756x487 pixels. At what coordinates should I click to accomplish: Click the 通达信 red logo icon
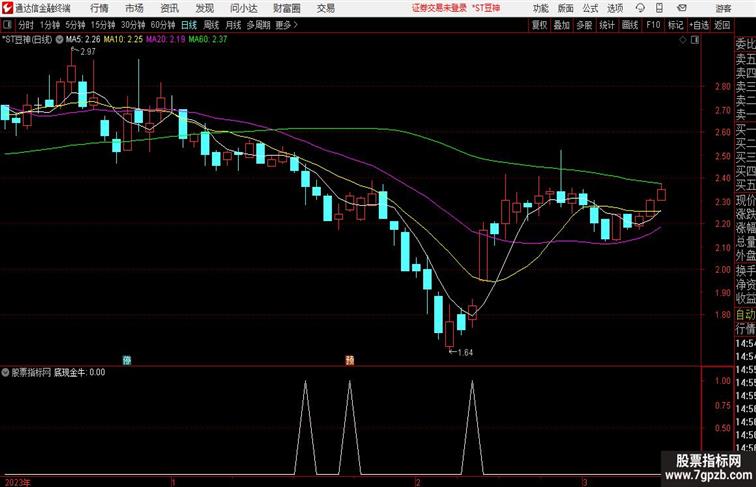(7, 8)
